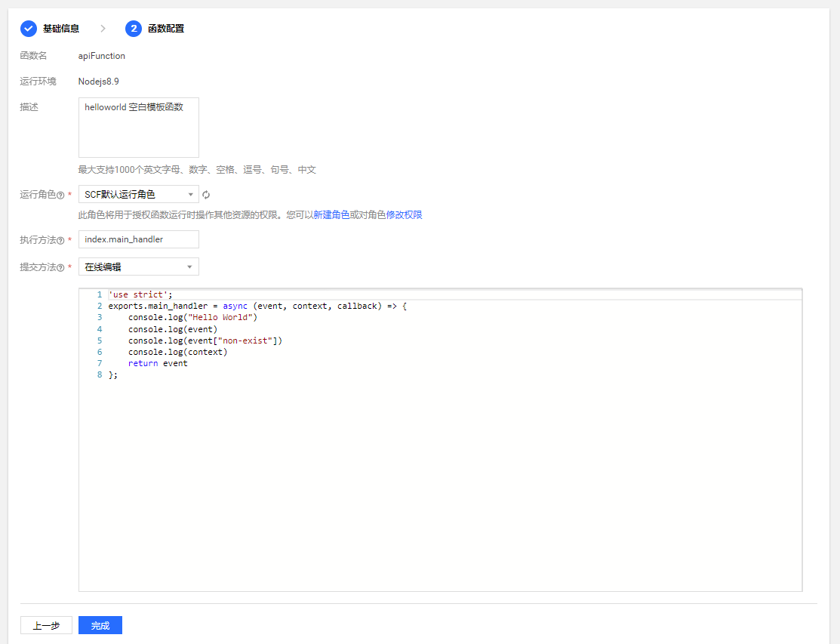The height and width of the screenshot is (644, 840).
Task: Click the 最大支持1000个英文字母 hint text
Action: point(197,170)
